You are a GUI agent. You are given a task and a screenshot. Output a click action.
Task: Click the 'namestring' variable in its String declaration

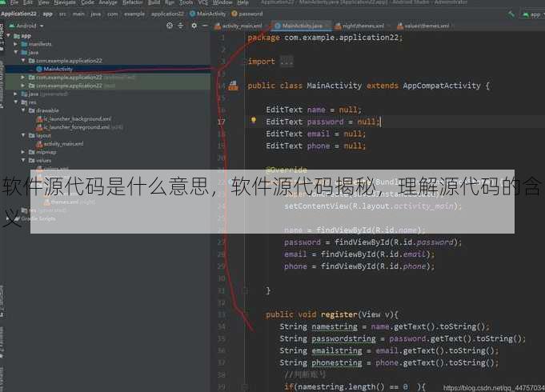coord(335,326)
